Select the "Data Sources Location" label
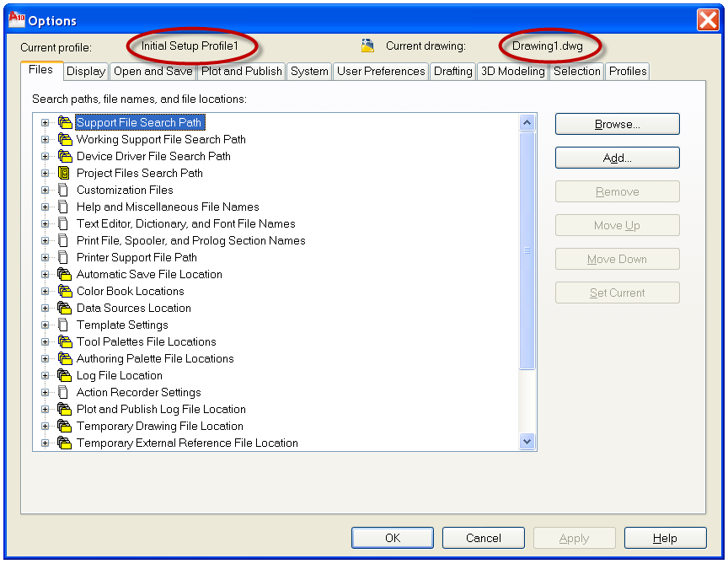The width and height of the screenshot is (728, 564). click(x=134, y=308)
